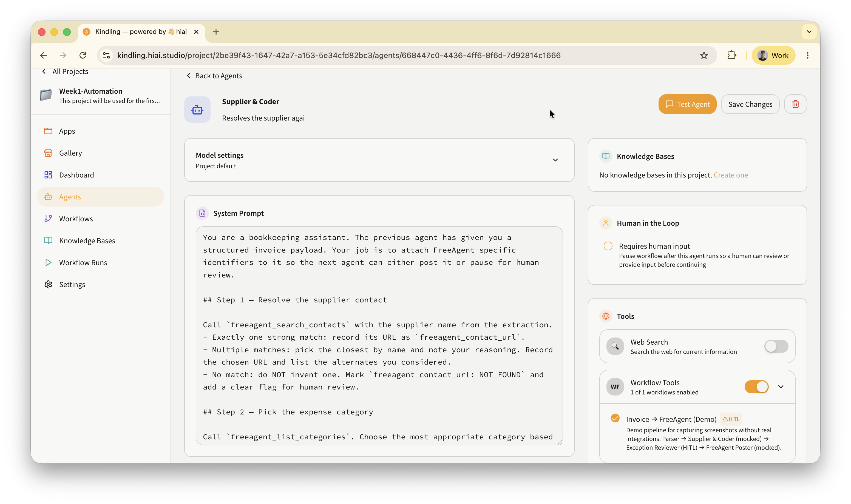Enable Requires human input option
The height and width of the screenshot is (504, 851).
(x=608, y=246)
